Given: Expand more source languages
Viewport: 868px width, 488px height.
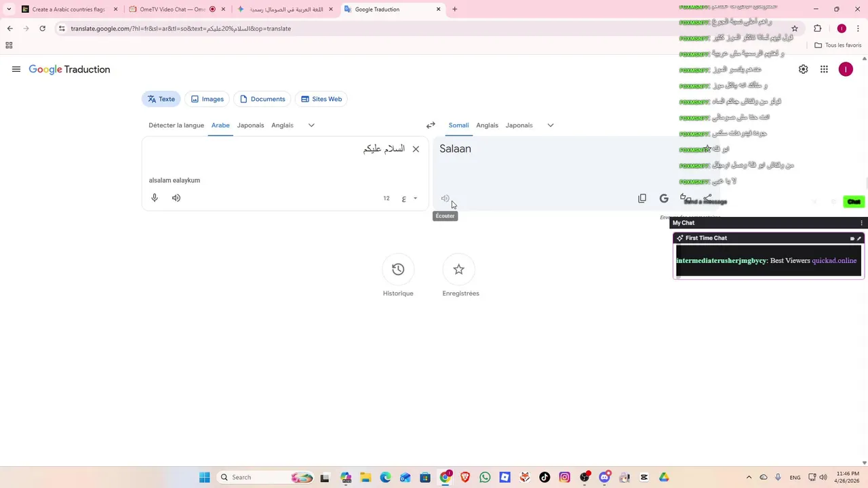Looking at the screenshot, I should [311, 125].
